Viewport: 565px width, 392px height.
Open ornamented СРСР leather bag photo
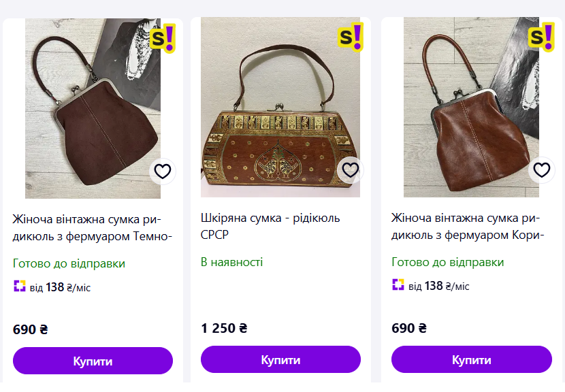(280, 107)
